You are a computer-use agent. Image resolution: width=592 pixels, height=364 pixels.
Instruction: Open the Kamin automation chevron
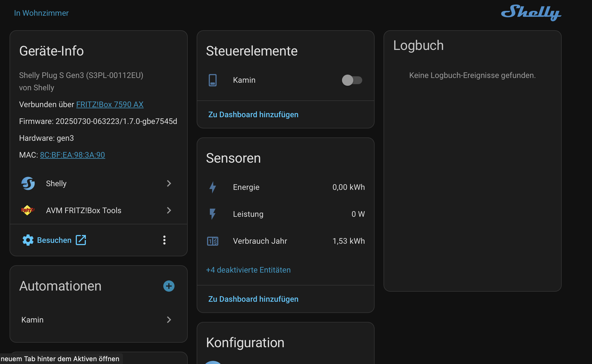pyautogui.click(x=169, y=320)
